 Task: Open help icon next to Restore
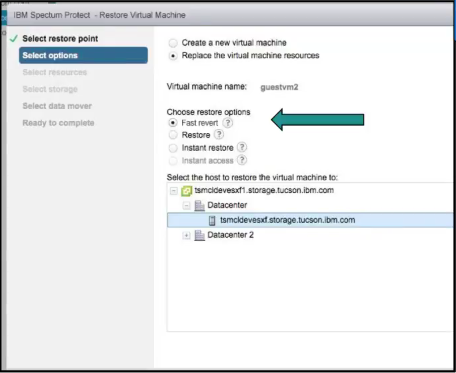219,135
